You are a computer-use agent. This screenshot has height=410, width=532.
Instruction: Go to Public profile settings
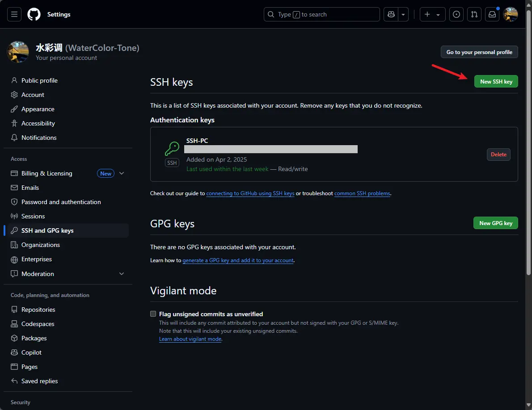[39, 80]
